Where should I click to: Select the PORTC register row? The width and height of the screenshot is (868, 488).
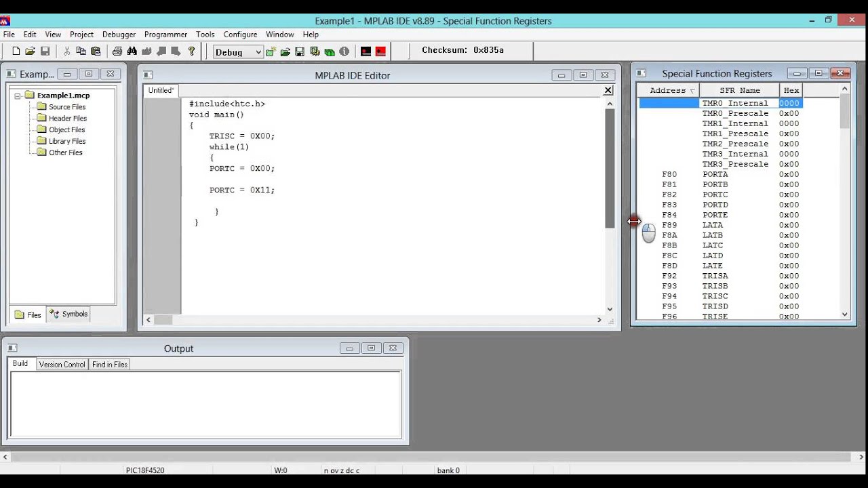coord(721,195)
